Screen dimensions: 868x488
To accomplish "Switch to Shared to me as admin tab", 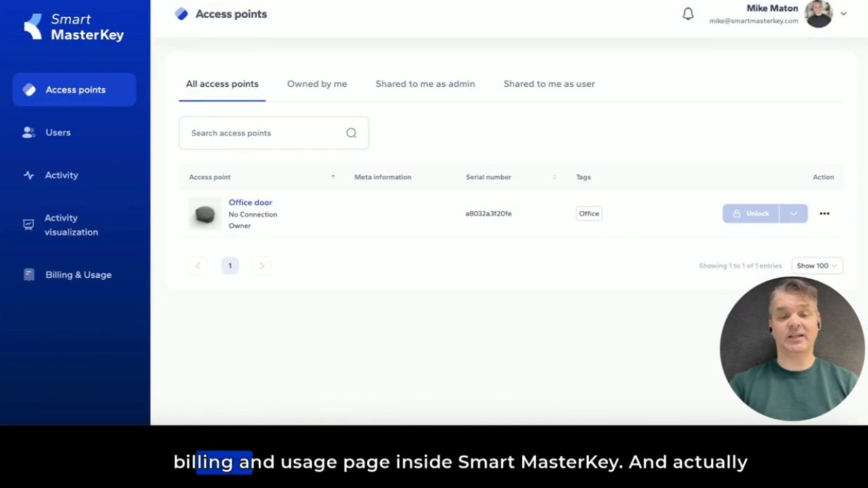I will click(425, 84).
